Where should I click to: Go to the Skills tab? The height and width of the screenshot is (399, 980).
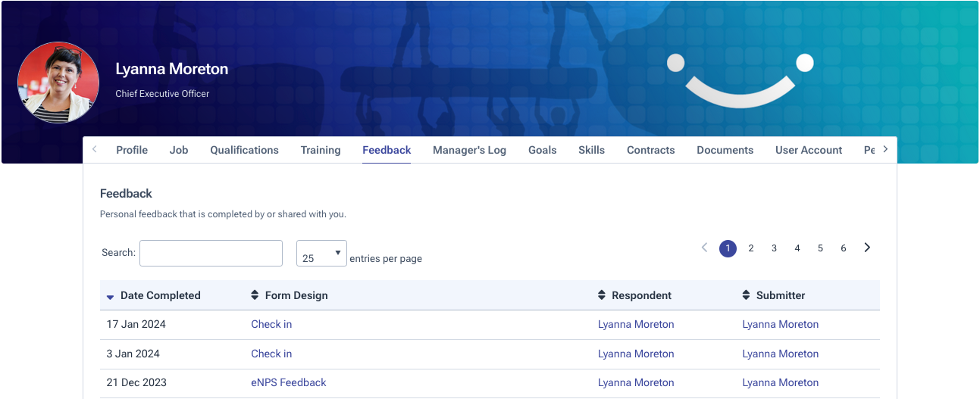592,150
